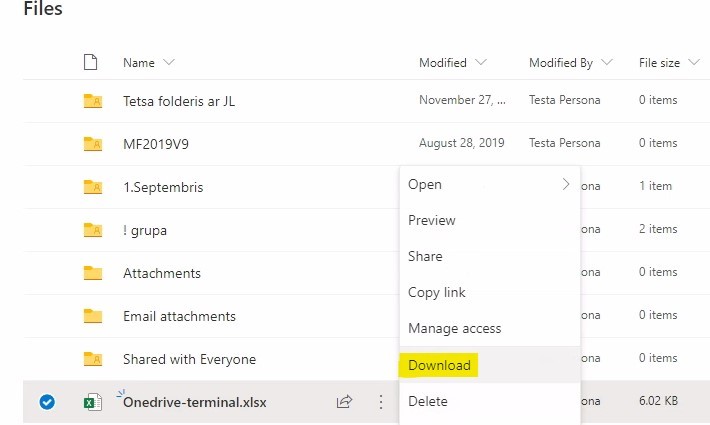Image resolution: width=710 pixels, height=425 pixels.
Task: Open the Tetsa folderis ar JL folder
Action: click(179, 101)
